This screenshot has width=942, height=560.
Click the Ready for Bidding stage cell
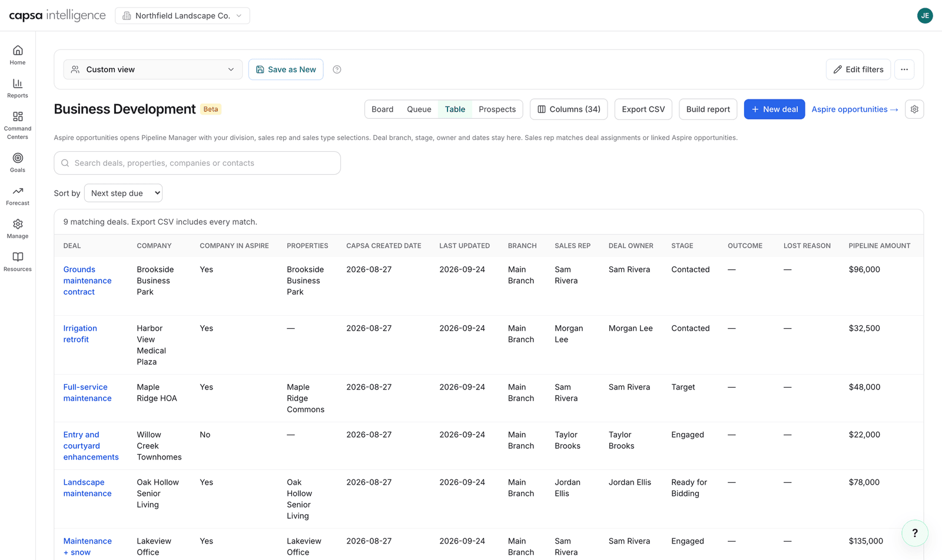click(689, 488)
